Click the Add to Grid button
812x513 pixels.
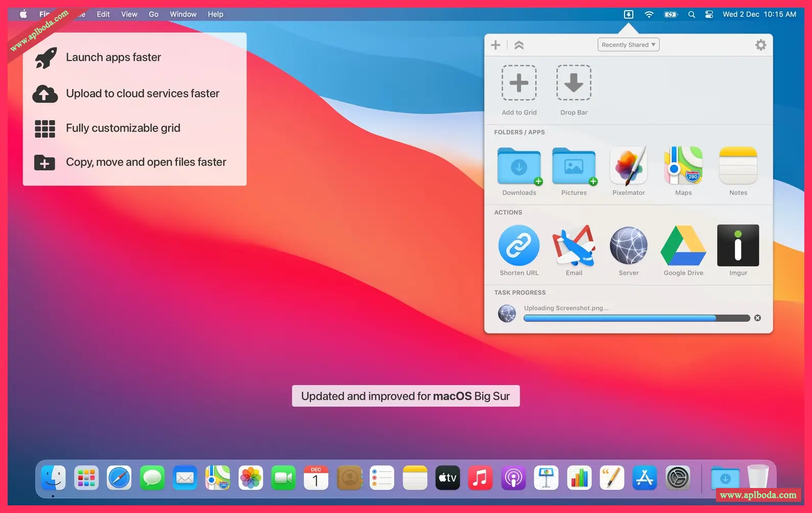pyautogui.click(x=519, y=83)
